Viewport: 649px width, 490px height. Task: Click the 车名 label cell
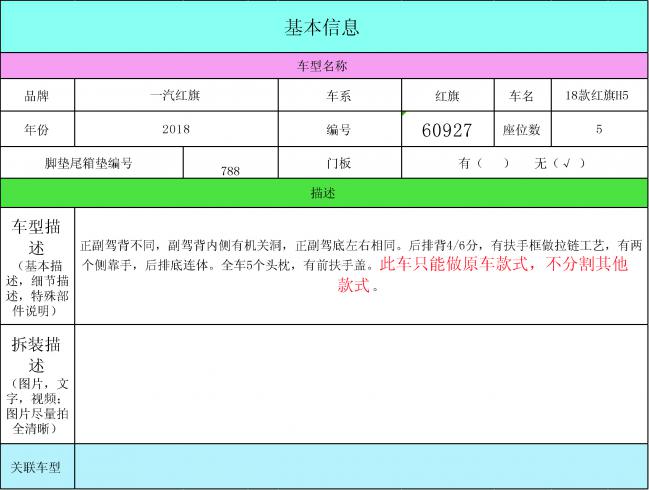[523, 95]
